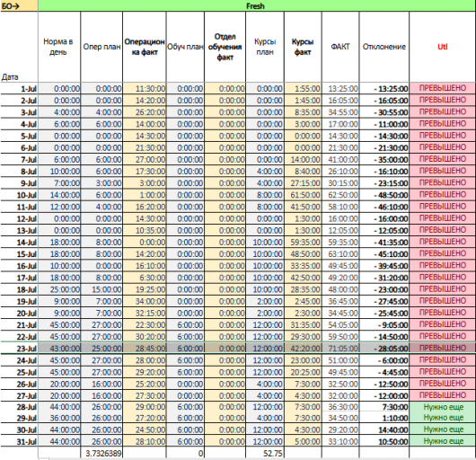Select the Норма в день column header
The image size is (476, 460).
click(59, 47)
